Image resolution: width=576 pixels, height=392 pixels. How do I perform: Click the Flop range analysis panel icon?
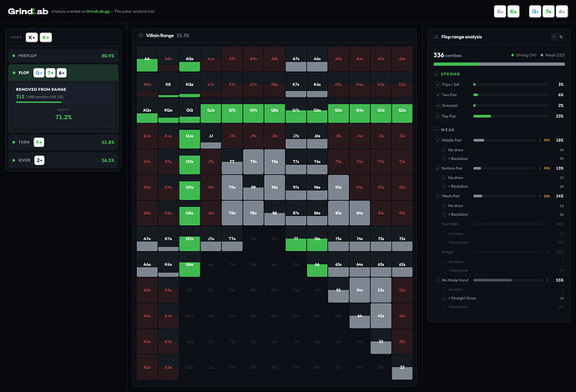435,37
